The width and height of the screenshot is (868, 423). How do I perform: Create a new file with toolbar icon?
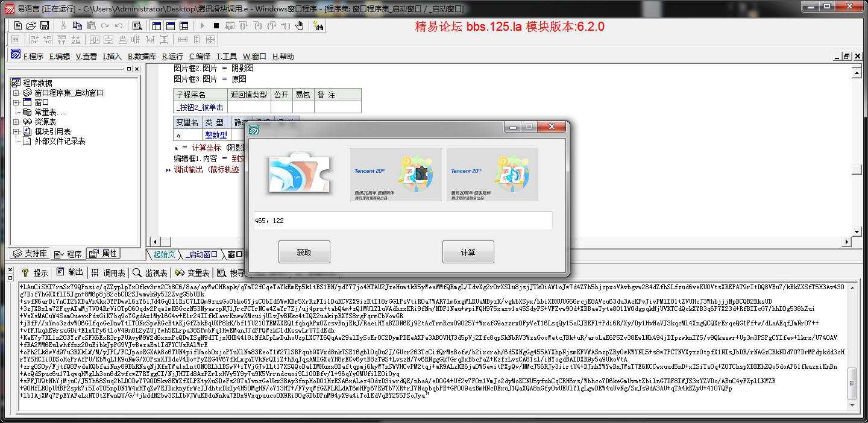tap(18, 25)
